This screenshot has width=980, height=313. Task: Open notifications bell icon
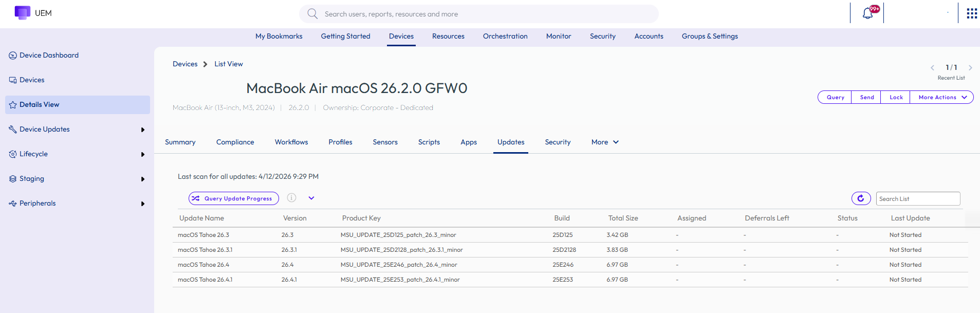click(x=868, y=13)
